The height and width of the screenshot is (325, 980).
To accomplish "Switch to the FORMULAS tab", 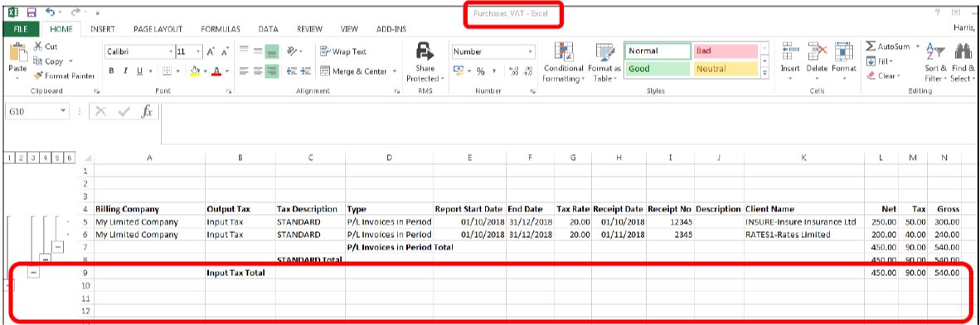I will tap(221, 29).
